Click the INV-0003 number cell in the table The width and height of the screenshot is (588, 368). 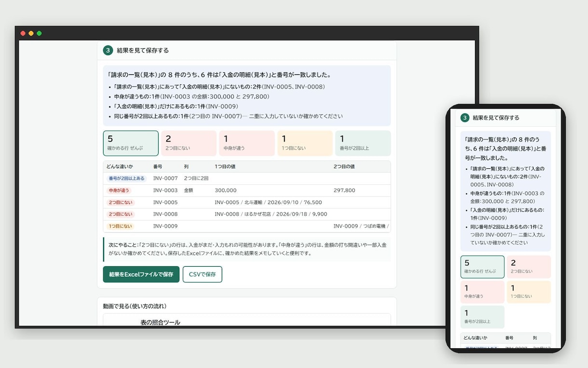[165, 191]
